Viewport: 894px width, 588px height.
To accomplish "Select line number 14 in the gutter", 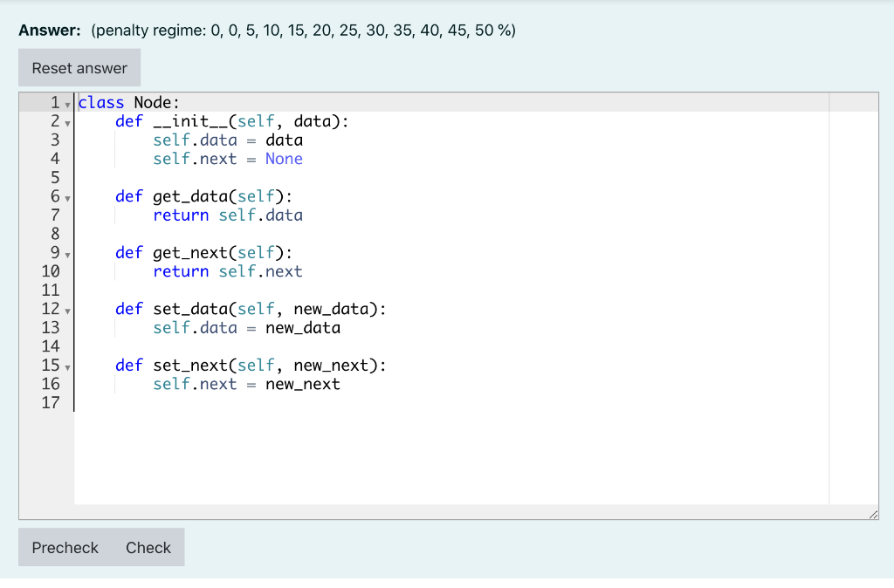I will click(x=51, y=346).
